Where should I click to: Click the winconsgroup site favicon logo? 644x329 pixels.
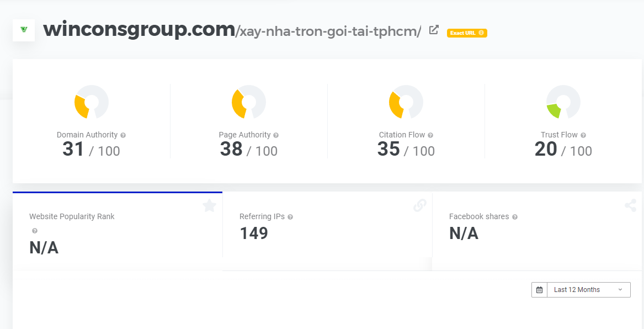(24, 30)
